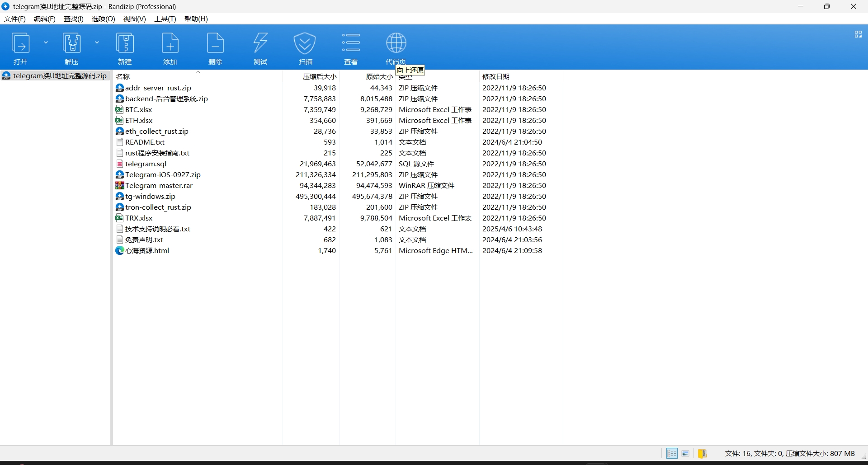Click the 技术支持说明必看.txt document icon
Viewport: 868px width, 465px height.
120,229
